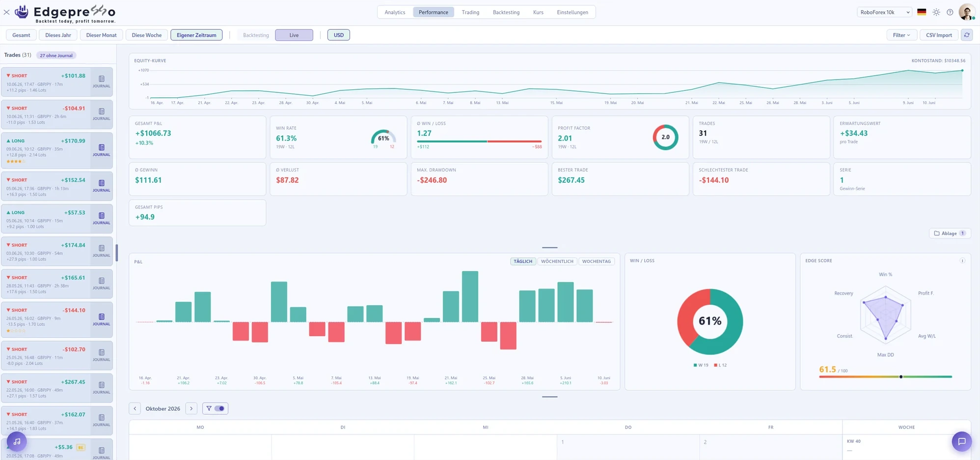The width and height of the screenshot is (980, 460).
Task: Toggle the USD currency button
Action: pyautogui.click(x=339, y=35)
